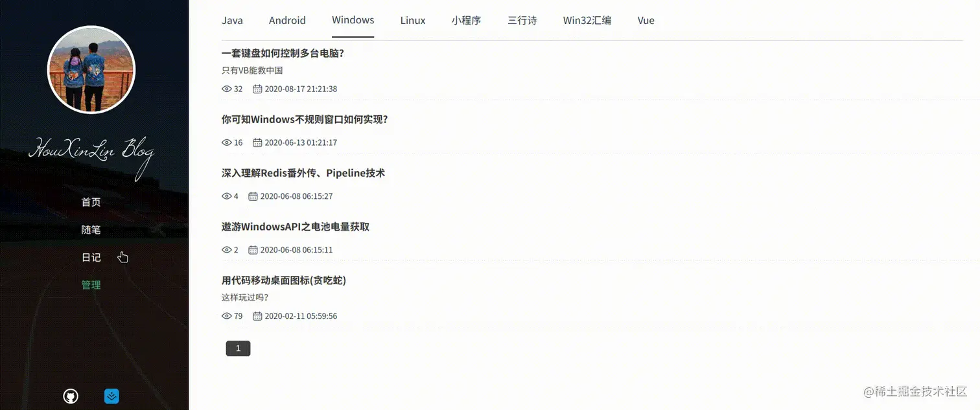The image size is (980, 410).
Task: Open the GitHub profile icon
Action: click(x=70, y=396)
